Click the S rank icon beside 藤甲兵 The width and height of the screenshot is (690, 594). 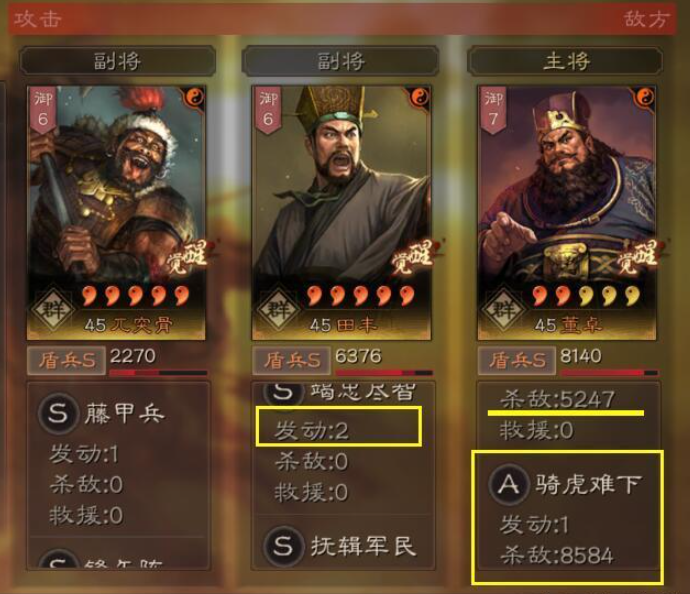click(58, 414)
